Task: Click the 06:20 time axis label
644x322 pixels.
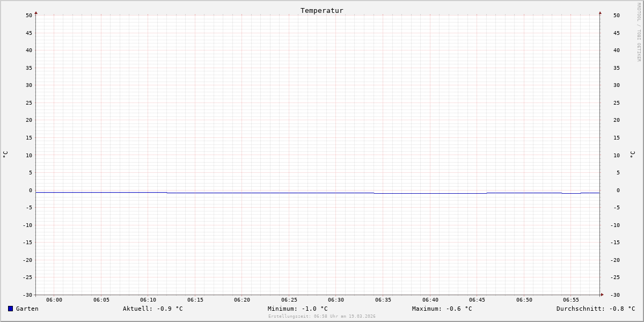Action: tap(242, 300)
